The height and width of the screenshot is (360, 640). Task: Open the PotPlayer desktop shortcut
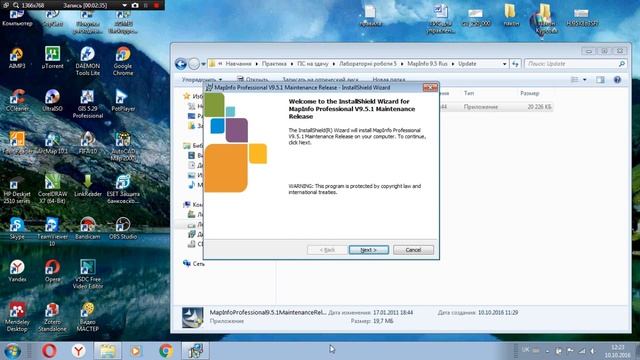(123, 100)
